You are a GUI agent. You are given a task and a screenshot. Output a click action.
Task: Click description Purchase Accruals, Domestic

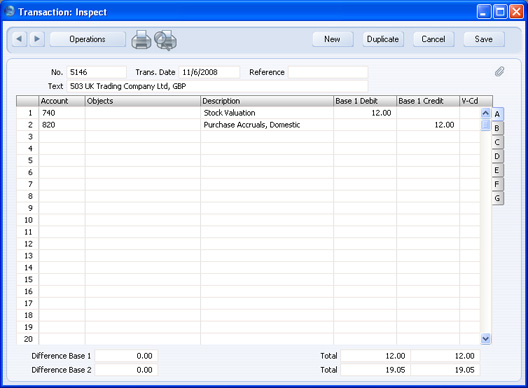[252, 125]
